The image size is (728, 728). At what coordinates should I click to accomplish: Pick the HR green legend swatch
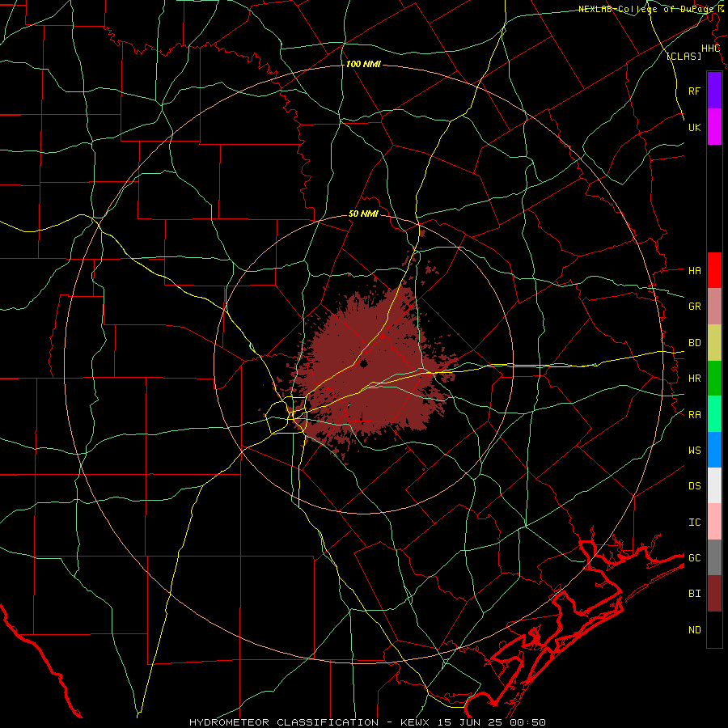(x=714, y=379)
